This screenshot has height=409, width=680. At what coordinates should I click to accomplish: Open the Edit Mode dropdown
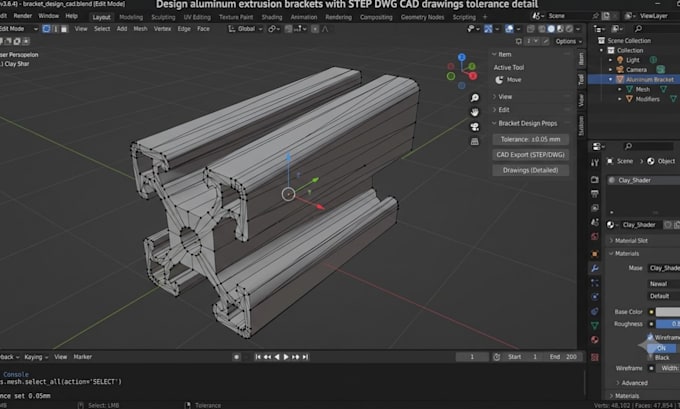(x=19, y=29)
